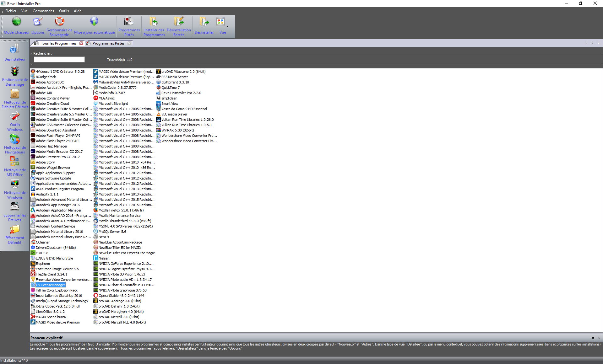
Task: Open Programmes Pistés toolbar button
Action: [129, 26]
